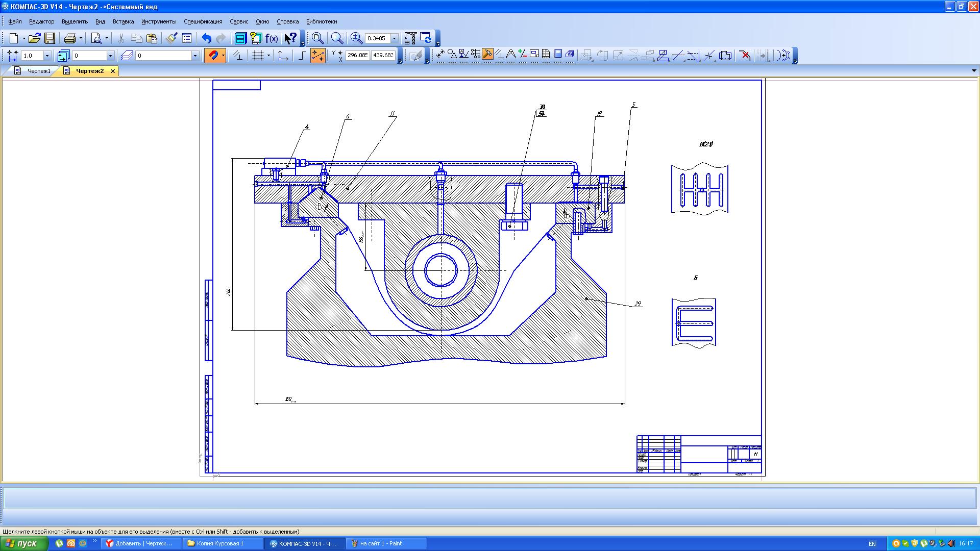This screenshot has height=551, width=980.
Task: Click the EN language indicator
Action: (x=872, y=544)
